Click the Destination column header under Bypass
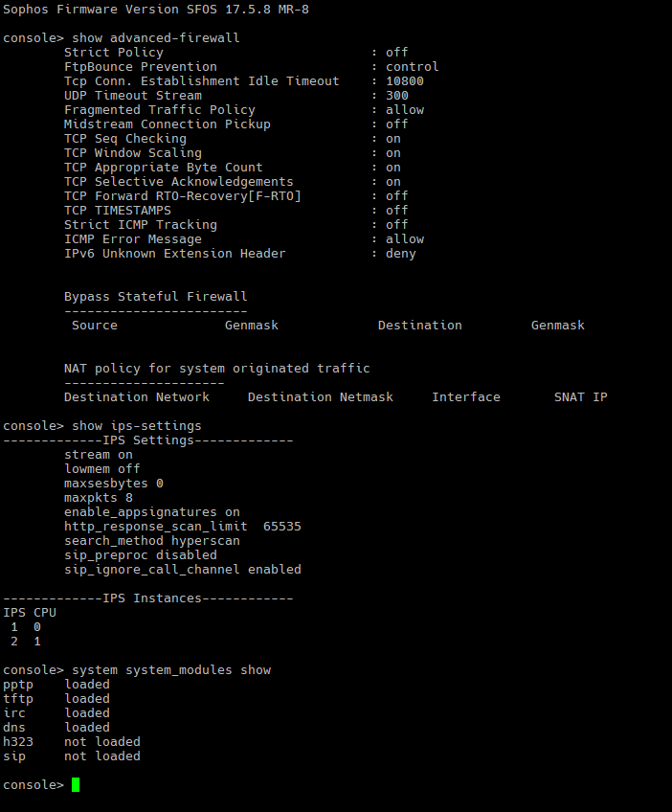 coord(420,326)
